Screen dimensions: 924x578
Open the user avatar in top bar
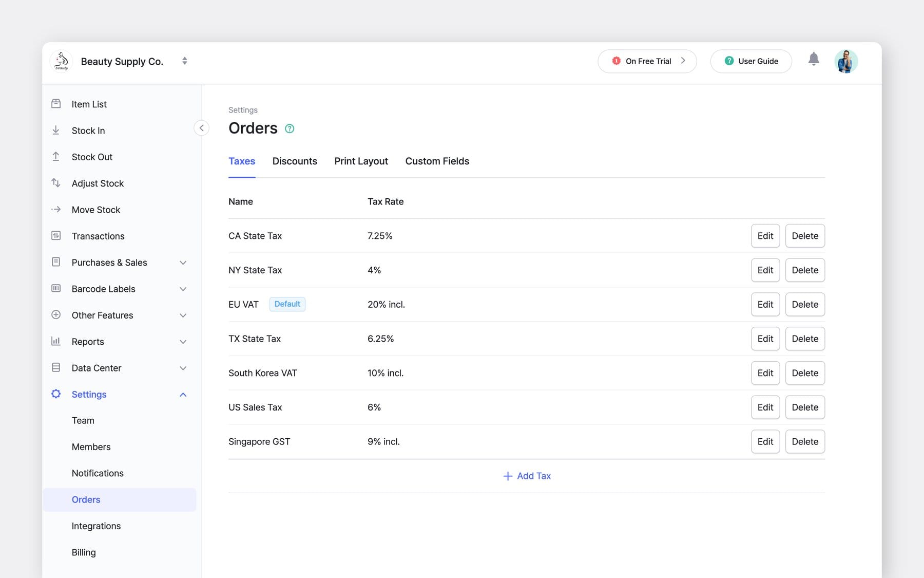846,61
